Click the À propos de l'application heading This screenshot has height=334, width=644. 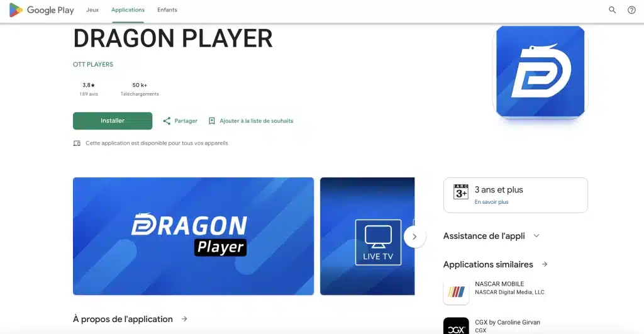click(x=123, y=319)
